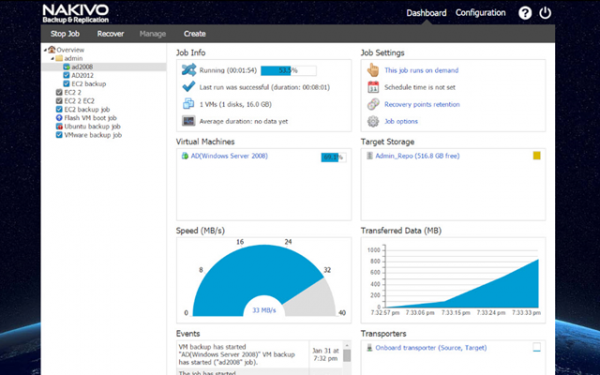Open the Recover menu

tap(110, 34)
